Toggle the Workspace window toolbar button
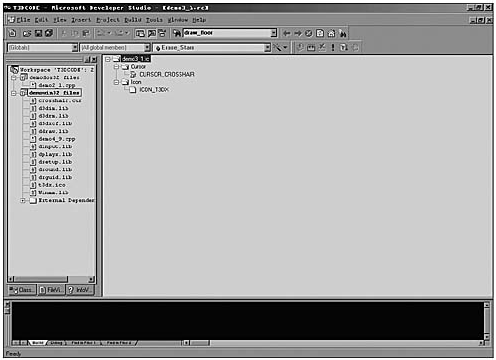496x360 pixels. pos(140,33)
